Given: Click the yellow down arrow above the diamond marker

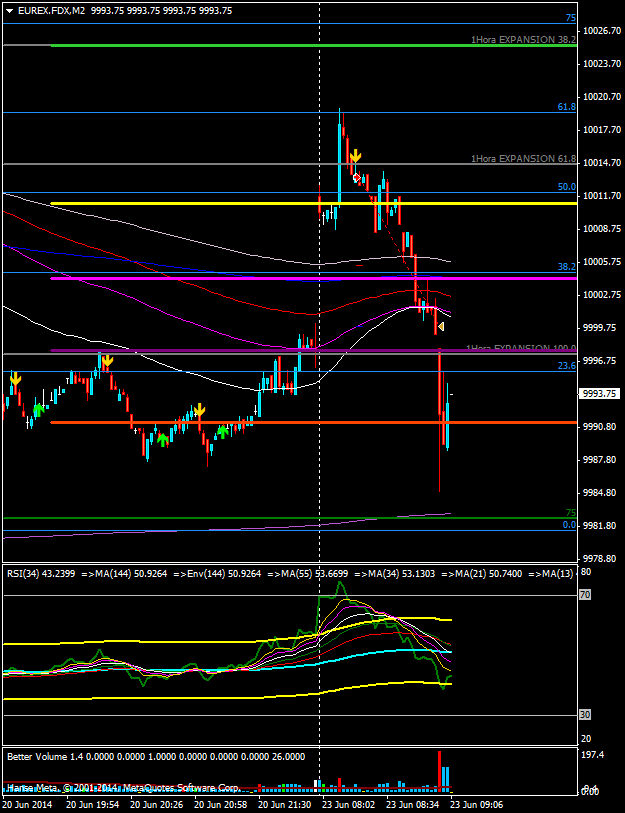Looking at the screenshot, I should point(355,156).
